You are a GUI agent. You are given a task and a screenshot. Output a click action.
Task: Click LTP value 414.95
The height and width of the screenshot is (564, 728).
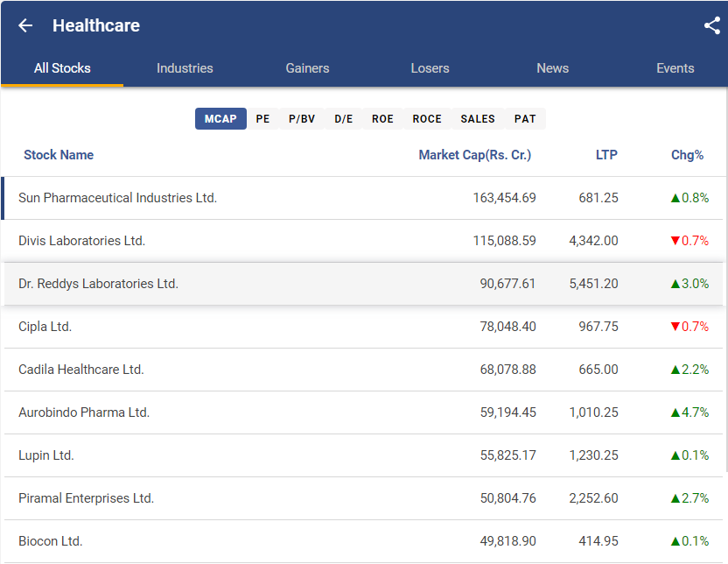click(x=598, y=541)
